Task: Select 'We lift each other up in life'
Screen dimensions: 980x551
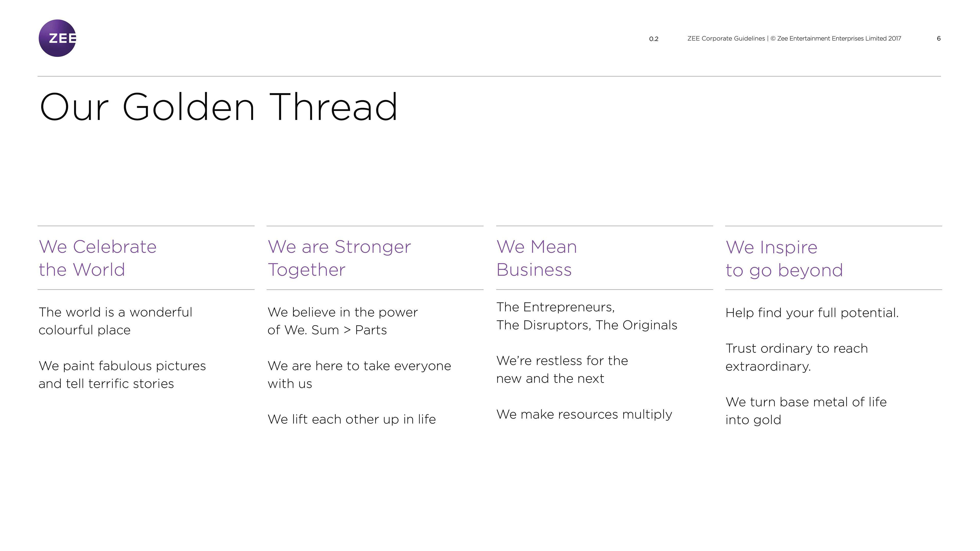Action: pyautogui.click(x=351, y=419)
